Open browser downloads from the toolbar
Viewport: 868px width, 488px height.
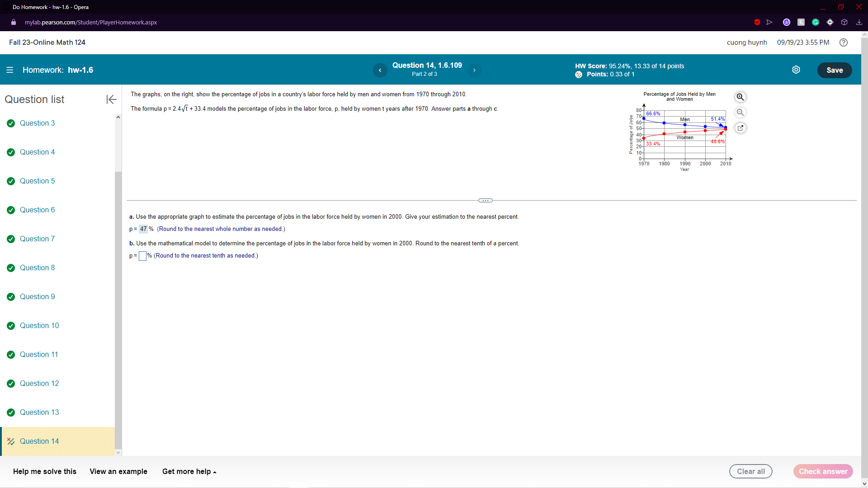859,22
